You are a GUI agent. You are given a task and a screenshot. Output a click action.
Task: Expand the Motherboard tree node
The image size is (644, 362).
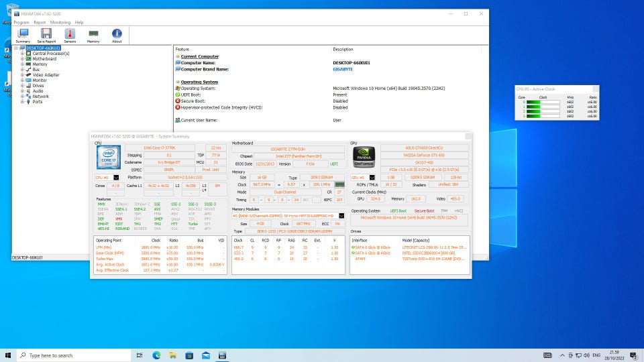[22, 59]
